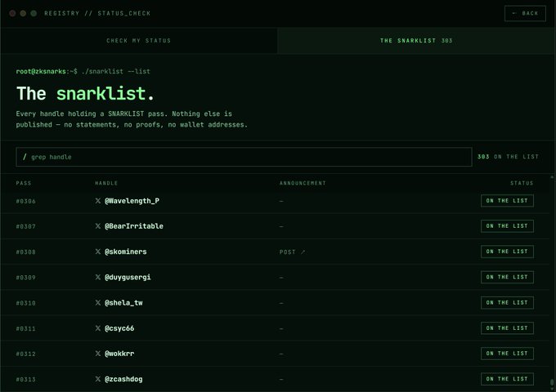Screen dimensions: 556x392
Task: Click the PASS column header
Action: coord(24,183)
